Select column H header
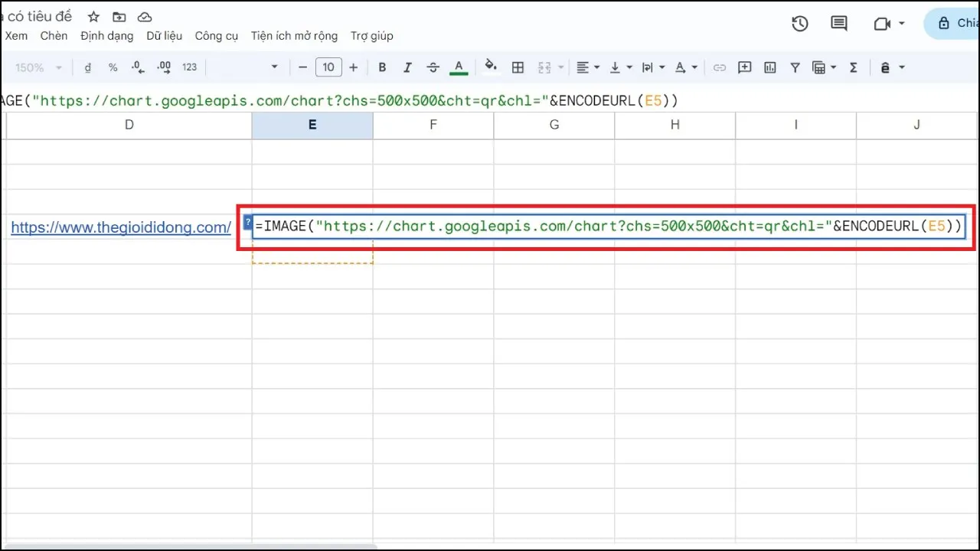This screenshot has width=980, height=551. click(675, 125)
